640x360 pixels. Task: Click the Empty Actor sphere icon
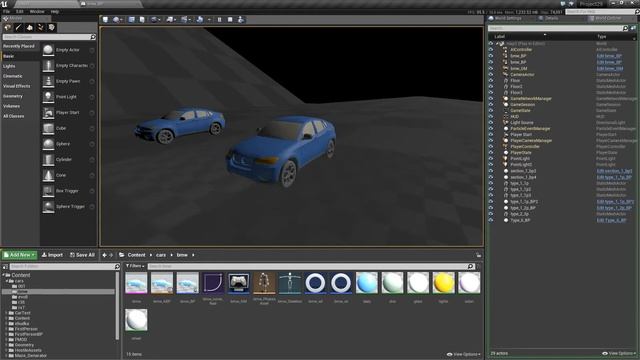click(x=48, y=50)
